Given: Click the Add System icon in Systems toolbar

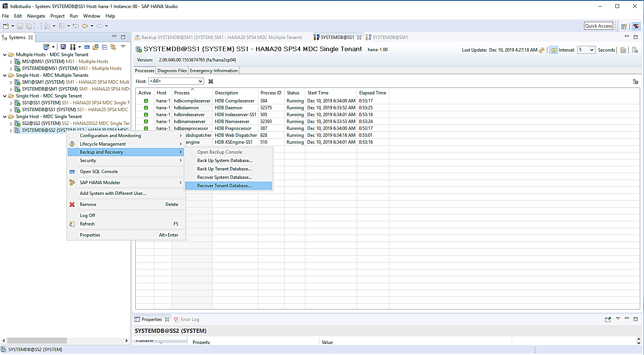Looking at the screenshot, I should 46,47.
